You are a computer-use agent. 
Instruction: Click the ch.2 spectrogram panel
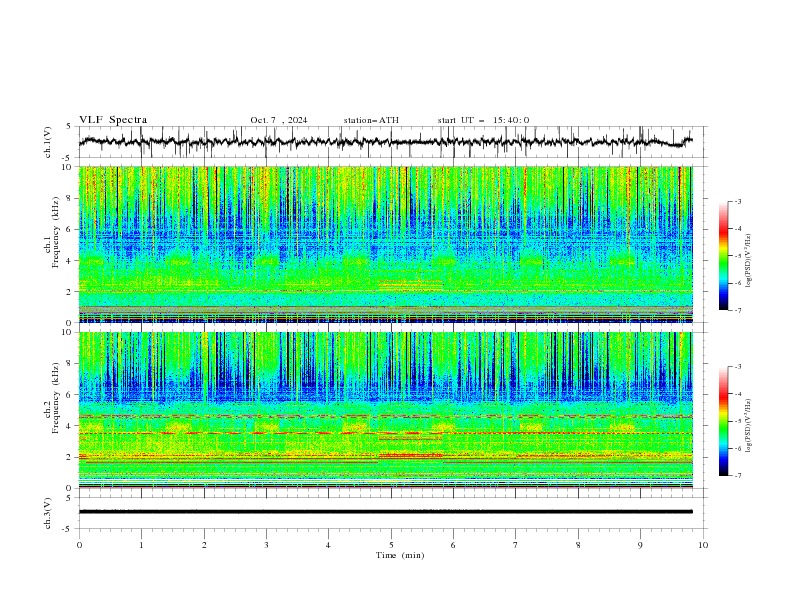point(385,410)
